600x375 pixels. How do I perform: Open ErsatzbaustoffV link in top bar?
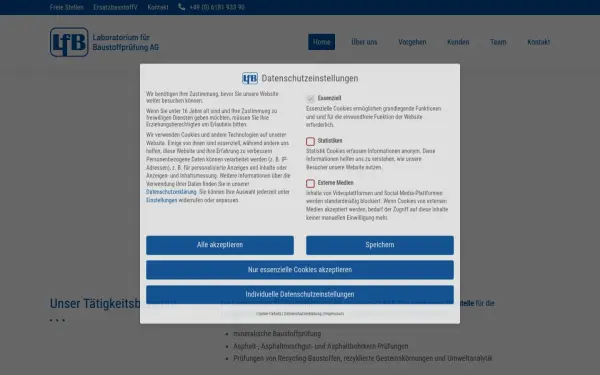[x=116, y=7]
